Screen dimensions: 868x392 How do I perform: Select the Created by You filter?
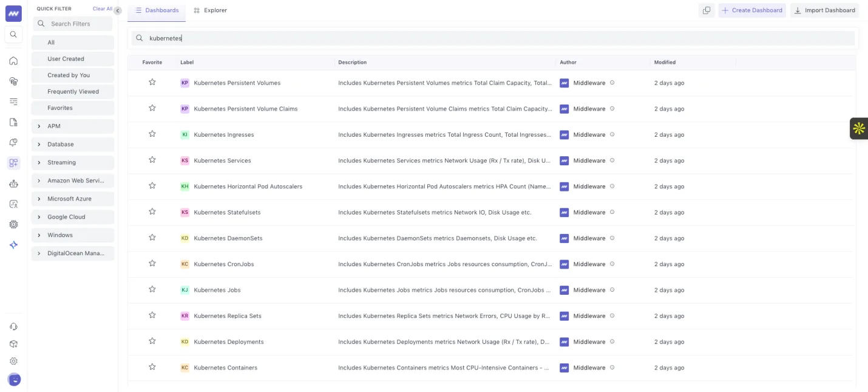click(x=73, y=75)
